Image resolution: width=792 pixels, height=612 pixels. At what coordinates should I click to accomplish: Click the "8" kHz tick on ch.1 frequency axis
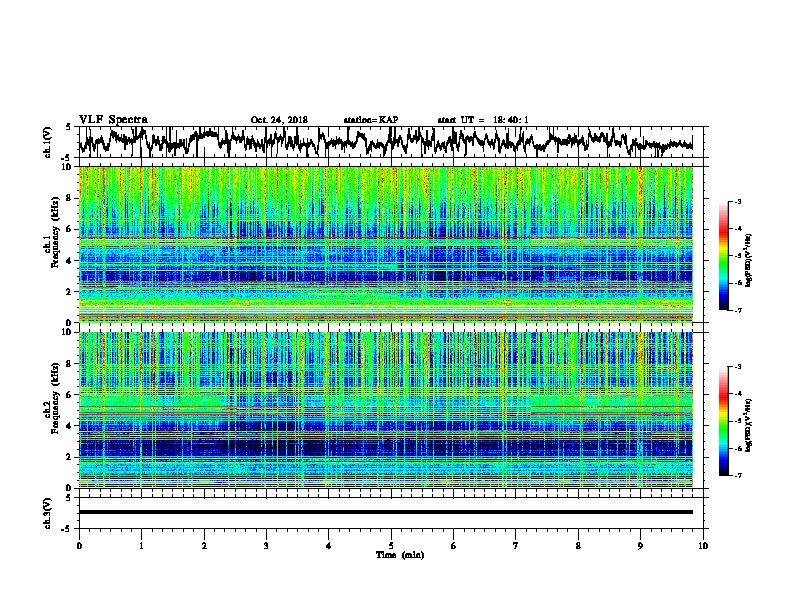click(x=69, y=198)
